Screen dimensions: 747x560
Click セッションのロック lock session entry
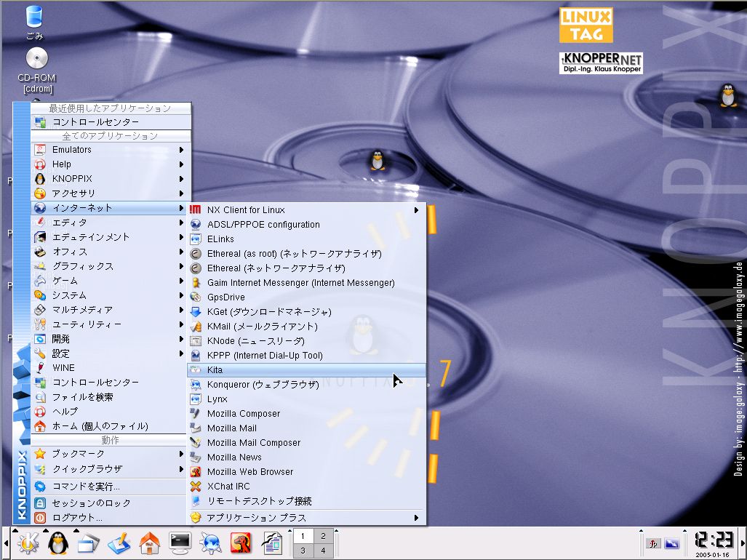tap(109, 503)
